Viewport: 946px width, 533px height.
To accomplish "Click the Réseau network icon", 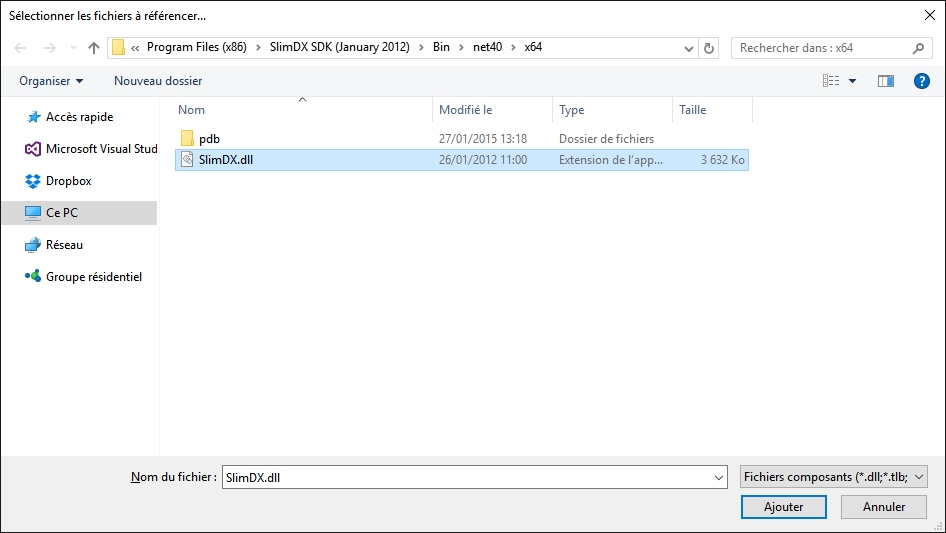I will pyautogui.click(x=33, y=245).
